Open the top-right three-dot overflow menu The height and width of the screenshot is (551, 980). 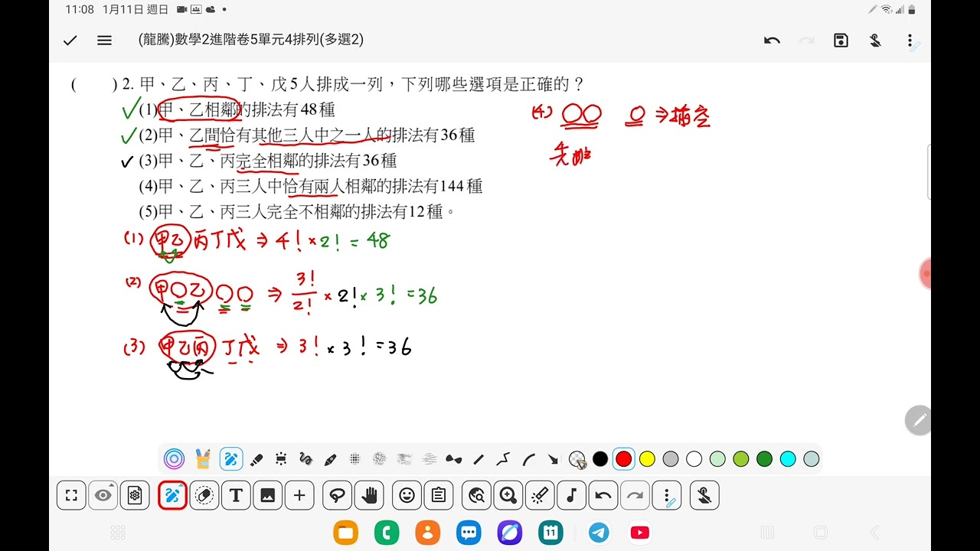910,41
